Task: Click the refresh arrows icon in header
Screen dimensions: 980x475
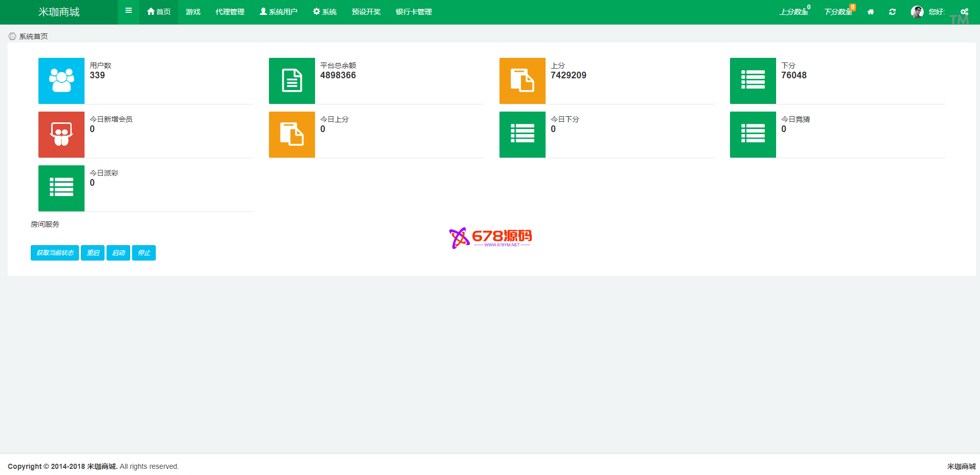Action: [892, 12]
